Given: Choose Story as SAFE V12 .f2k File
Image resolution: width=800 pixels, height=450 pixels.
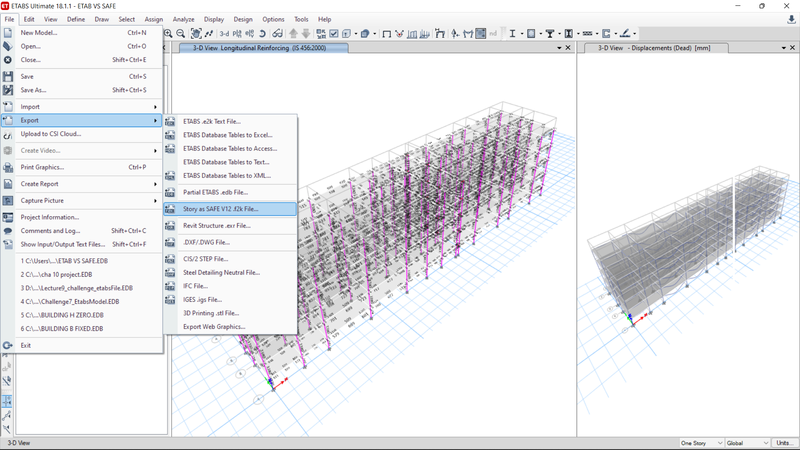Looking at the screenshot, I should point(230,209).
